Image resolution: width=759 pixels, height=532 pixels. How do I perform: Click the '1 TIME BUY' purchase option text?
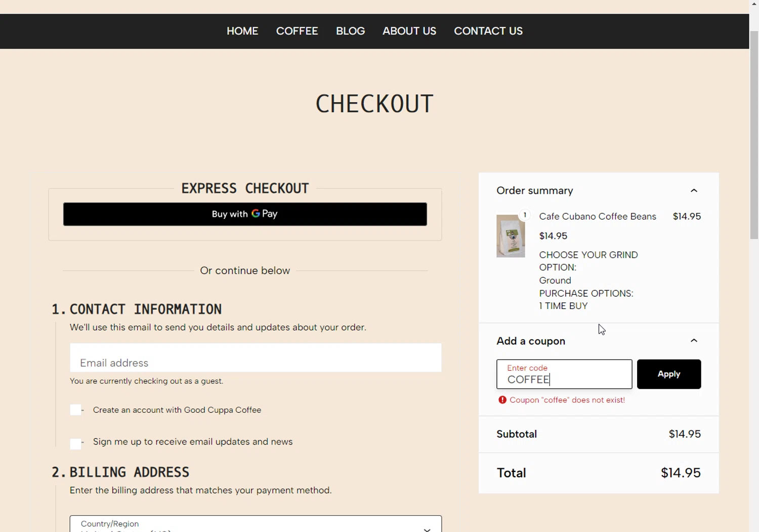pos(563,306)
